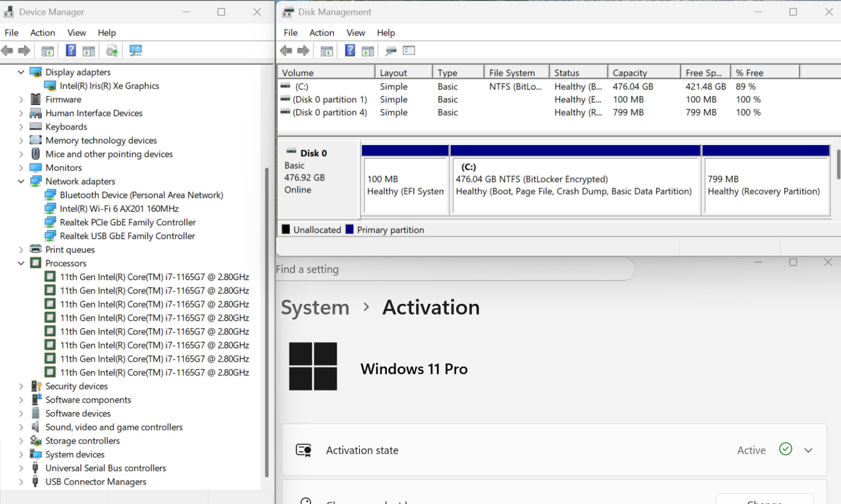Select Mice and other pointing devices
The height and width of the screenshot is (504, 841).
click(x=109, y=154)
